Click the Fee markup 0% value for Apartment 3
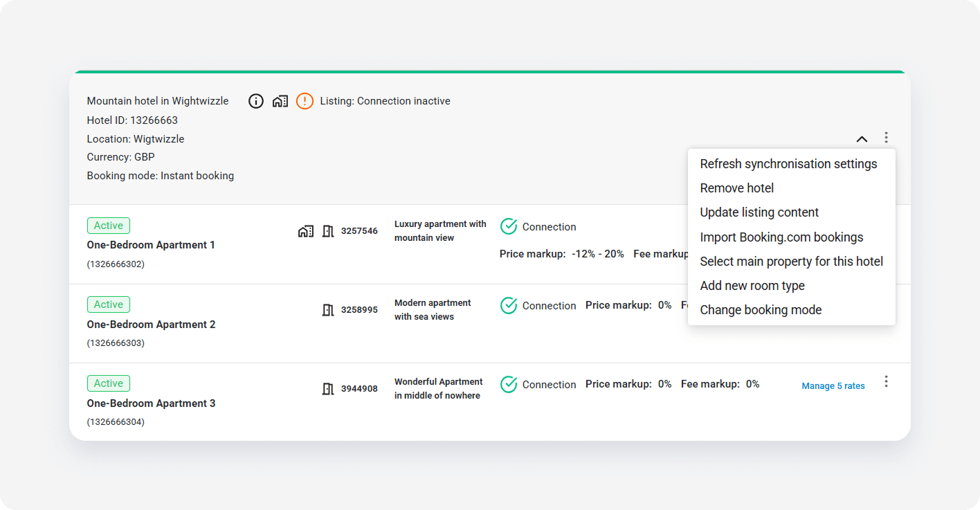Viewport: 980px width, 510px height. (x=752, y=384)
